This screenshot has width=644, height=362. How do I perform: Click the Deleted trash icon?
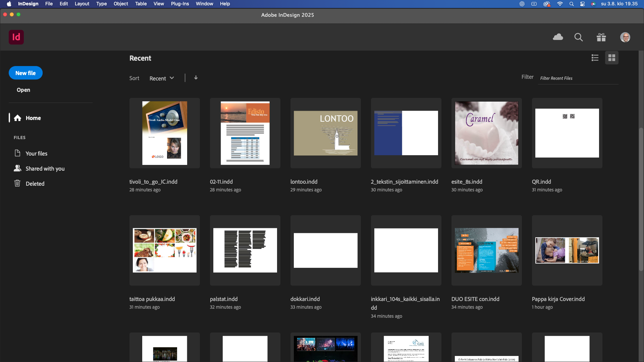(x=17, y=183)
